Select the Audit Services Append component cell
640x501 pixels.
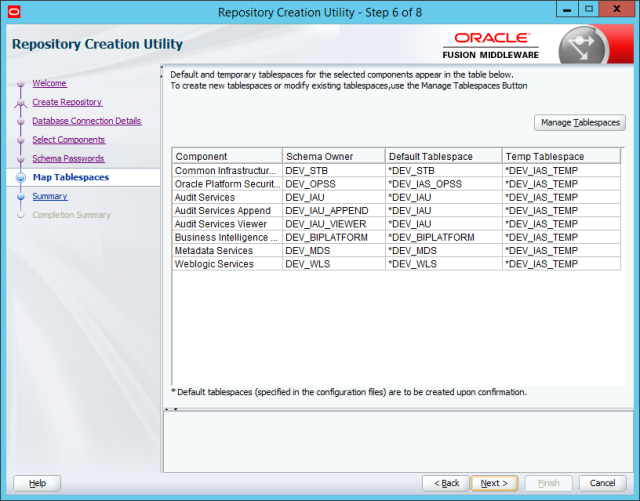coord(227,211)
